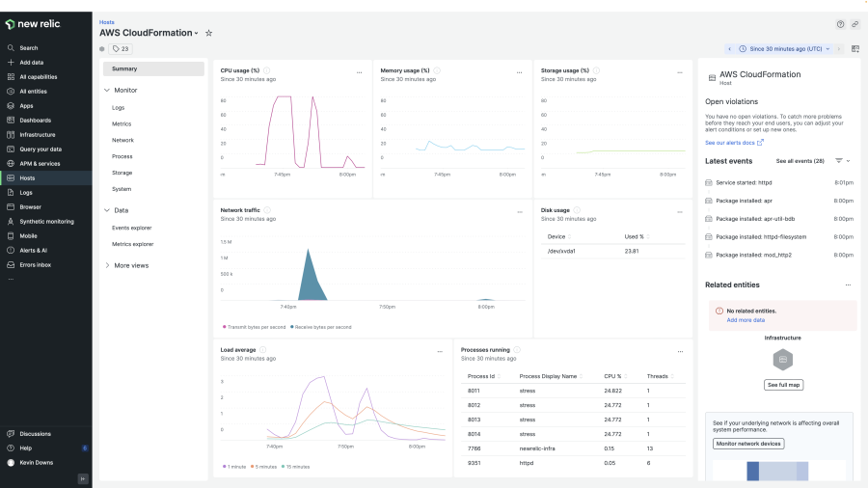Viewport: 868px width, 488px height.
Task: Open Storage usage chart options menu
Action: pos(680,72)
